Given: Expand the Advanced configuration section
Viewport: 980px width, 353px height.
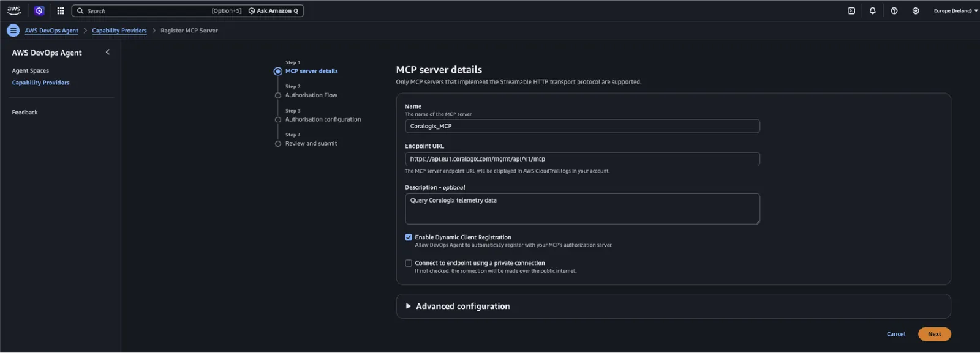Looking at the screenshot, I should (462, 307).
